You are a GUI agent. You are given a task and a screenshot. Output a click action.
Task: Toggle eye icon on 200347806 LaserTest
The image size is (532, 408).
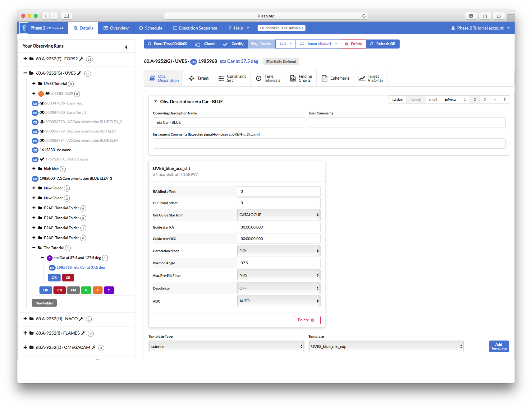point(42,103)
